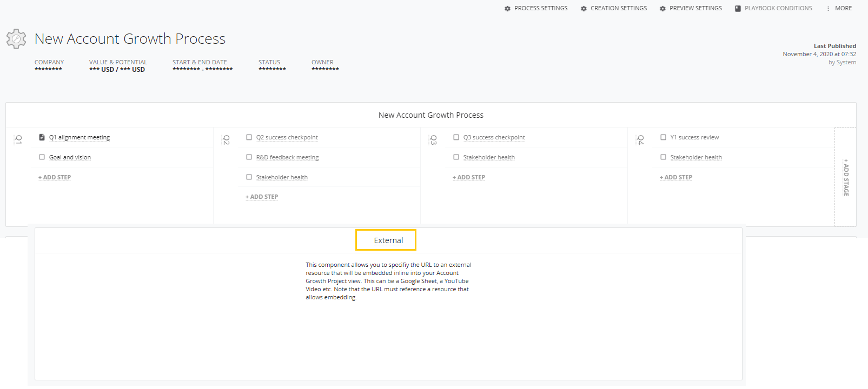Add a step to the Q3 stage
Viewport: 868px width, 389px height.
tap(469, 177)
